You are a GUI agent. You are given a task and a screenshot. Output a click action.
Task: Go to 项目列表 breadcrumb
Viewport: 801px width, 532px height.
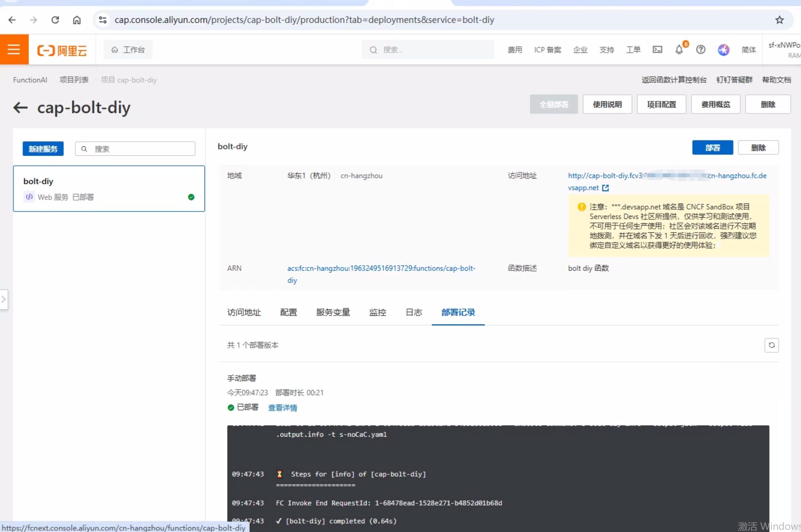pyautogui.click(x=74, y=80)
